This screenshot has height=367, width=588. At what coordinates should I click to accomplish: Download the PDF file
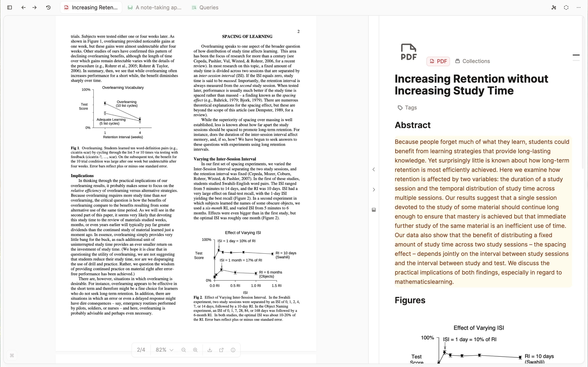point(210,350)
